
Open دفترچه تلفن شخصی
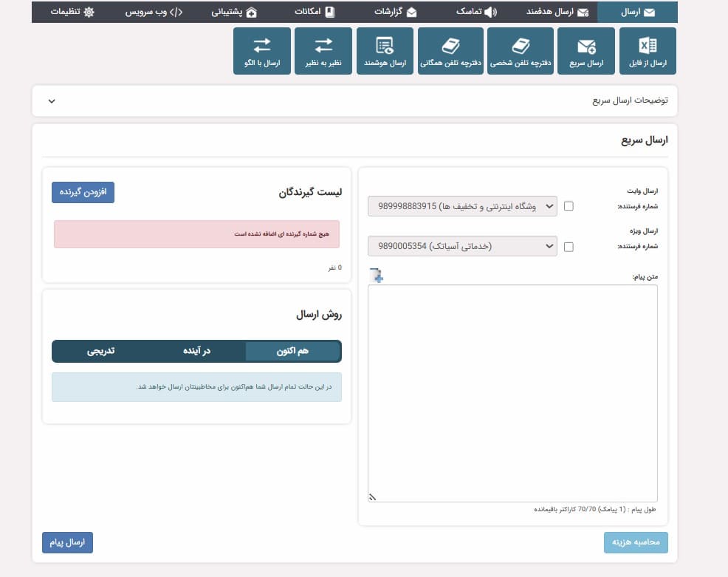point(521,50)
